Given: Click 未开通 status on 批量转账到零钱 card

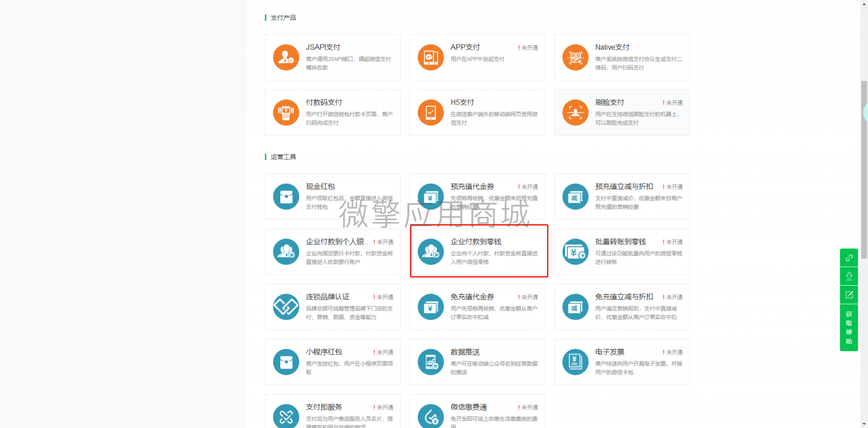Looking at the screenshot, I should [672, 242].
